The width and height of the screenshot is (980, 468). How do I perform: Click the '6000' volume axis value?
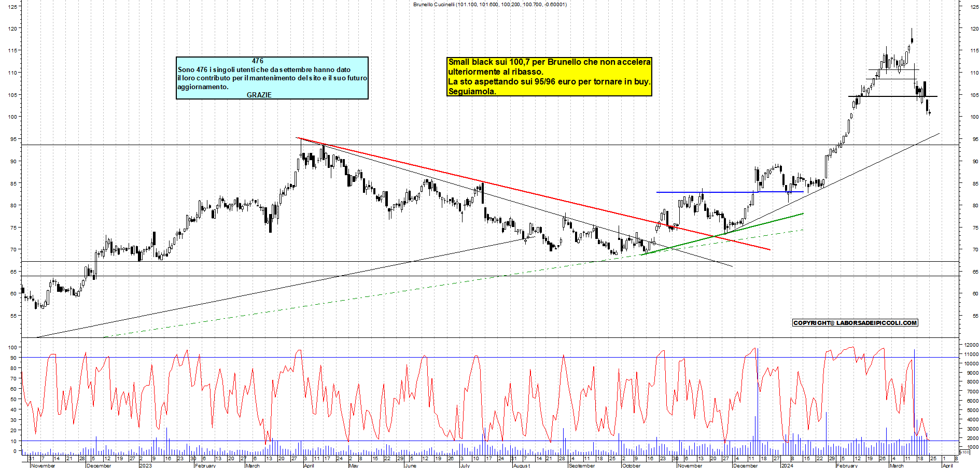pos(973,401)
